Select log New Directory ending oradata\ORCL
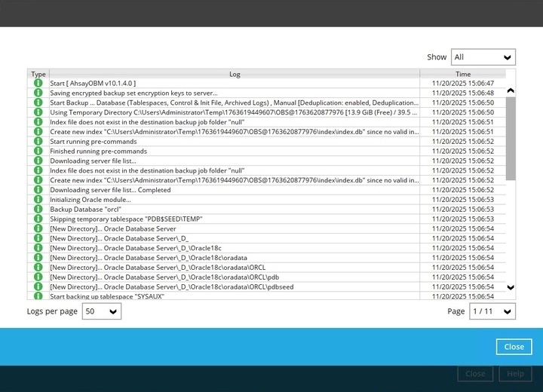This screenshot has width=543, height=392. pos(158,268)
